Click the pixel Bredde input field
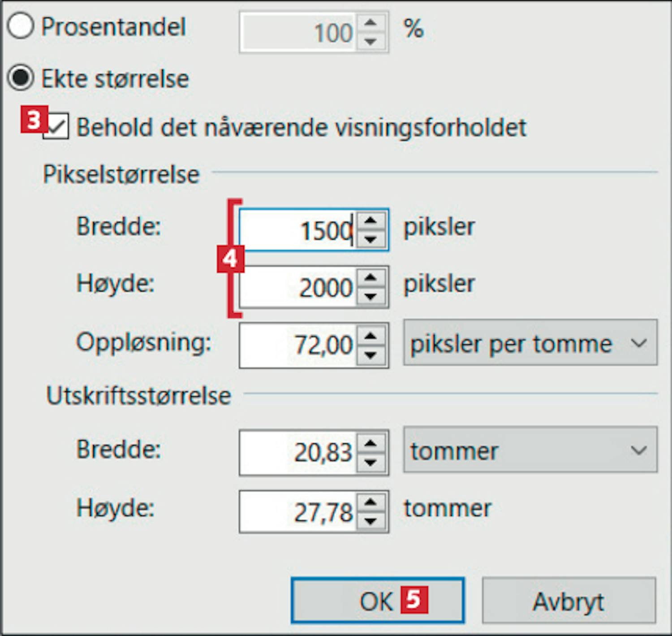This screenshot has width=672, height=636. (x=298, y=230)
